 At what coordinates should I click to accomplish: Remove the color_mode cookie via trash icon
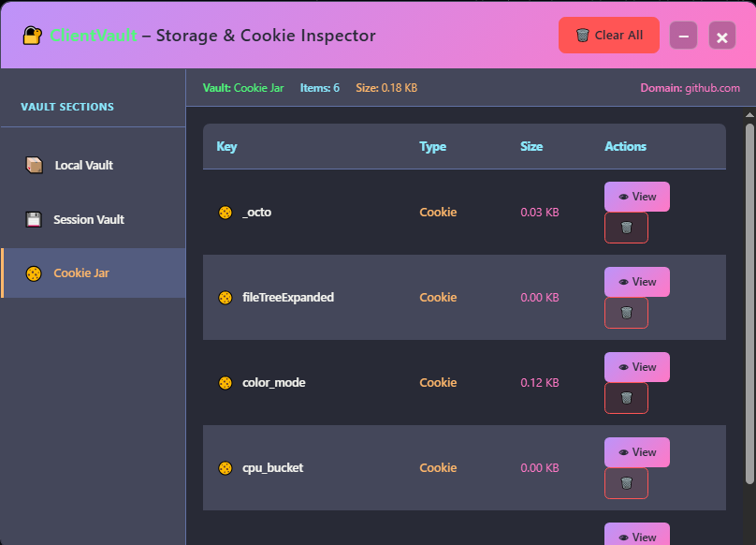tap(626, 398)
